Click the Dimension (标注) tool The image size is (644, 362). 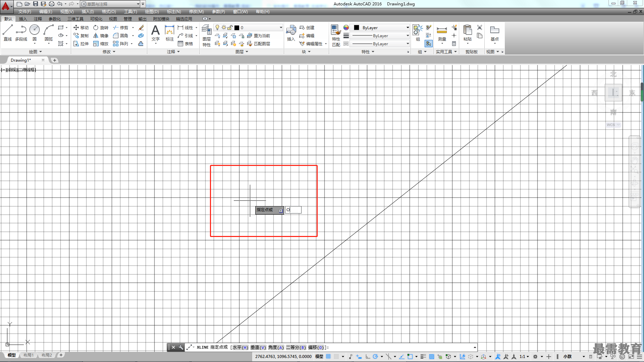tap(170, 33)
